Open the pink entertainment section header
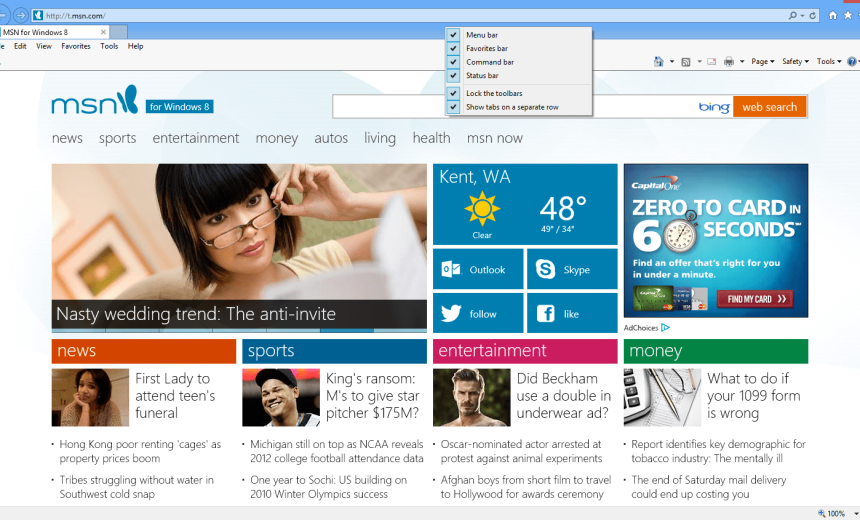Image resolution: width=860 pixels, height=520 pixels. (x=525, y=351)
